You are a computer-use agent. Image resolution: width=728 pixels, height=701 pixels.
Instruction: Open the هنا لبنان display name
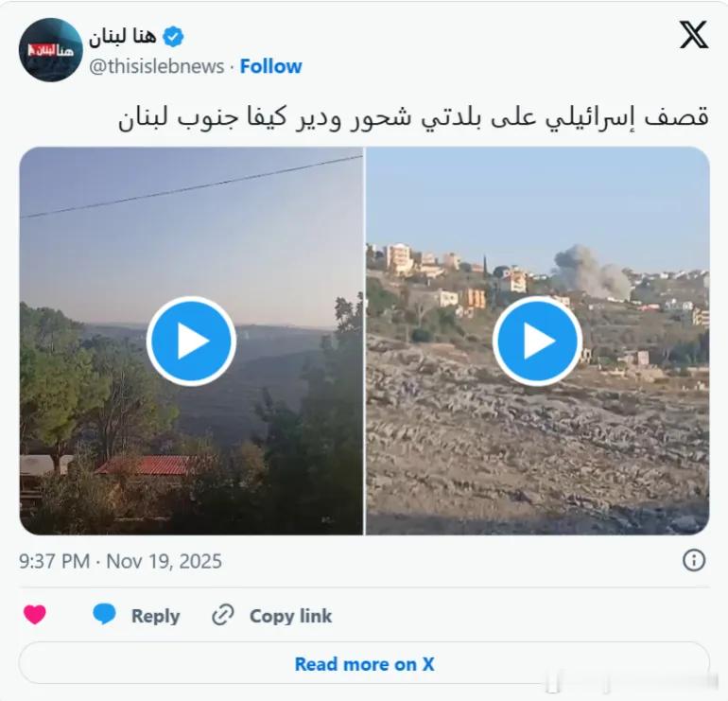123,37
